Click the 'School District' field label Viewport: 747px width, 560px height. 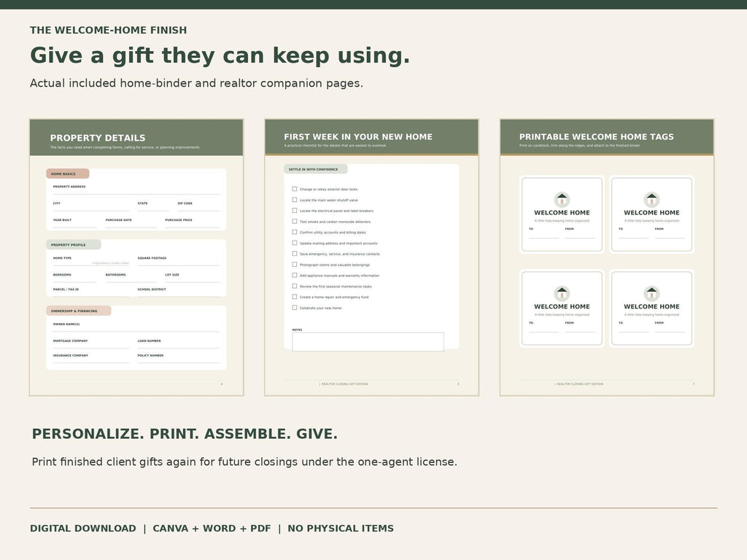click(x=152, y=289)
